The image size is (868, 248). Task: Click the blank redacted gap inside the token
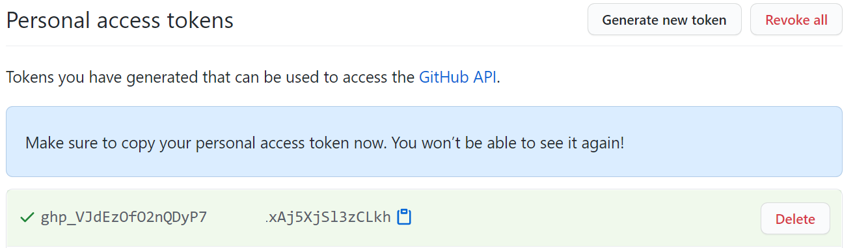pyautogui.click(x=236, y=217)
